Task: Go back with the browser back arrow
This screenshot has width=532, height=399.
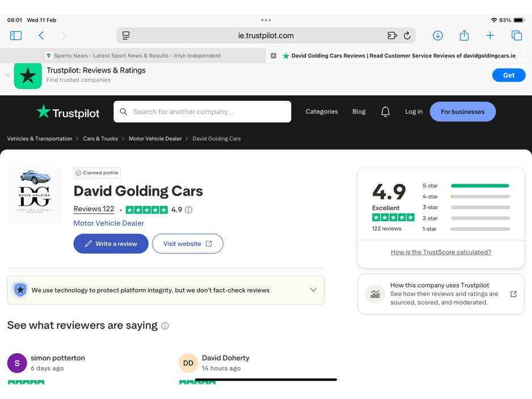Action: [x=41, y=36]
